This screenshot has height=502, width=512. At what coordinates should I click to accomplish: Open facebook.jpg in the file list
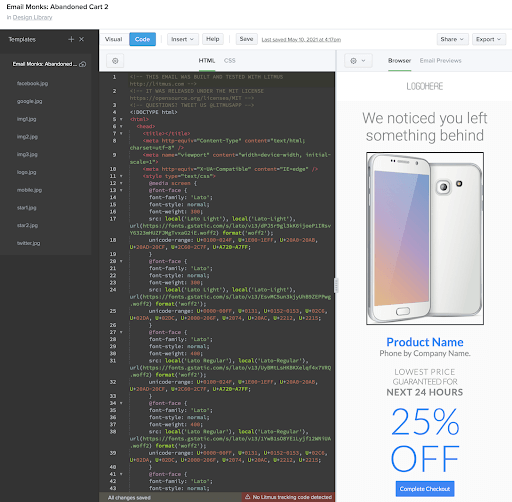tap(32, 83)
